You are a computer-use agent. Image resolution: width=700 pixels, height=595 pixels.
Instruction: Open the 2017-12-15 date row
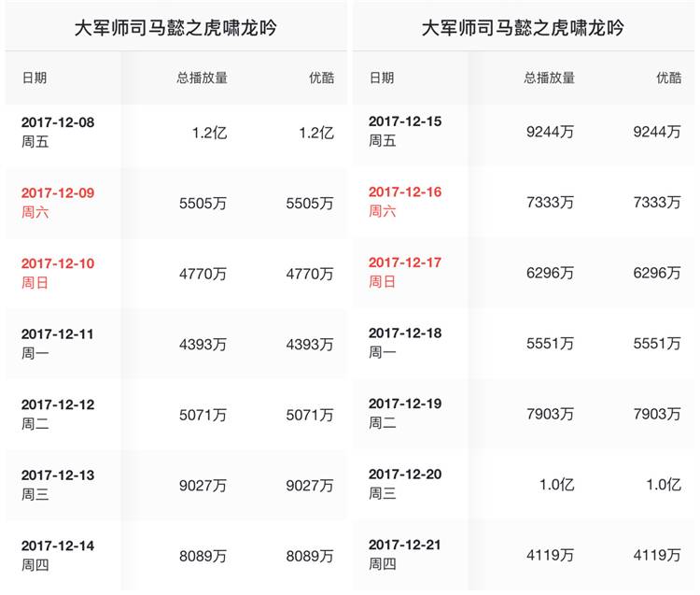[x=405, y=121]
